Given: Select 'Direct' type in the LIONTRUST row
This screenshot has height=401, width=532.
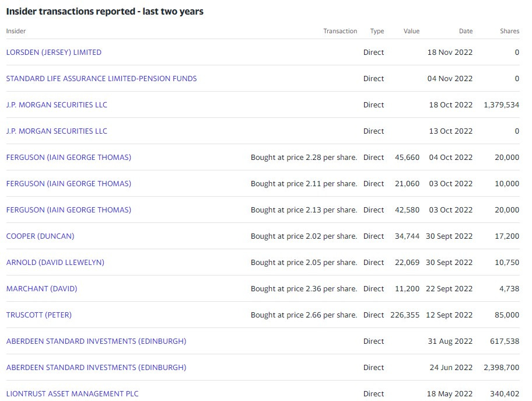Looking at the screenshot, I should 373,393.
